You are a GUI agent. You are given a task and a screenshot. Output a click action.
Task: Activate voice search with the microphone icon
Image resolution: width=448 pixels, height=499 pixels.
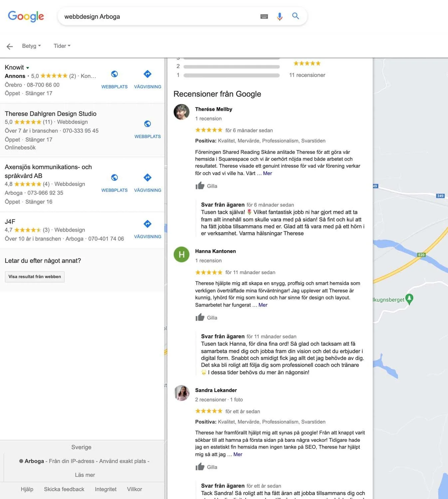coord(279,16)
